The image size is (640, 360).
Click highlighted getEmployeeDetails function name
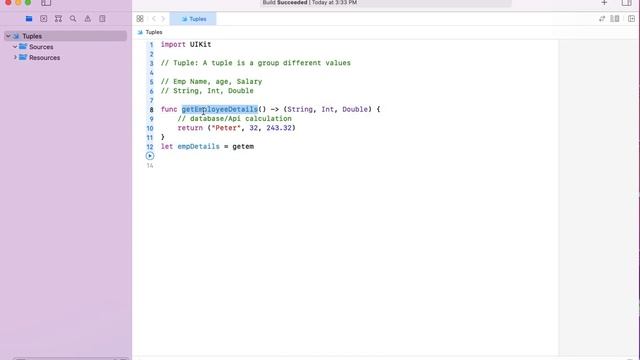[220, 109]
